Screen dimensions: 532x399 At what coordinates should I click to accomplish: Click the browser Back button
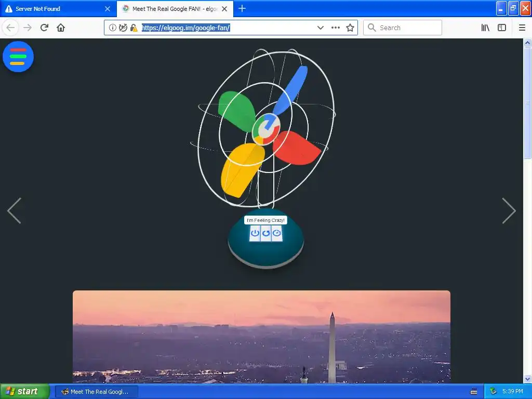coord(10,28)
